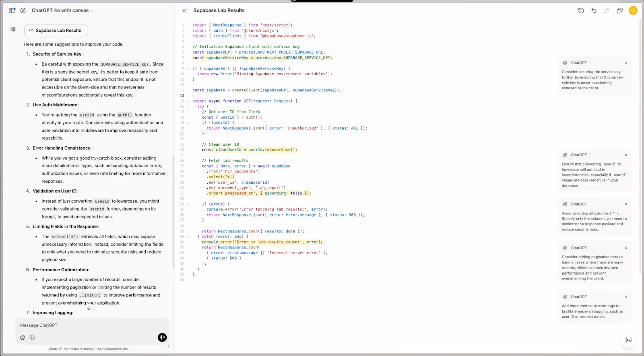Click the ChatGPT icon on the pagination comment
The height and width of the screenshot is (356, 644).
[x=565, y=248]
